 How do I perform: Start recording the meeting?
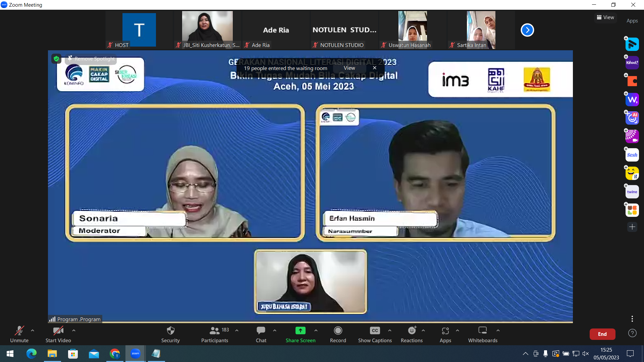[338, 335]
